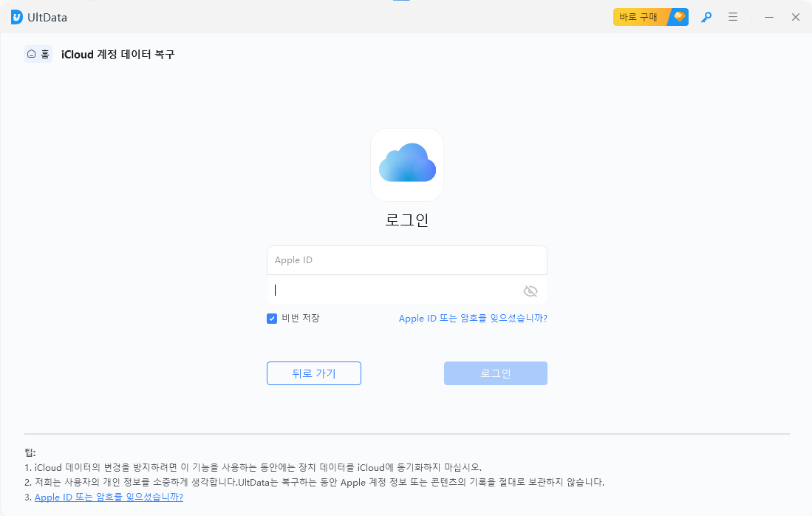Minimize the UltData window
The image size is (812, 516).
[769, 17]
